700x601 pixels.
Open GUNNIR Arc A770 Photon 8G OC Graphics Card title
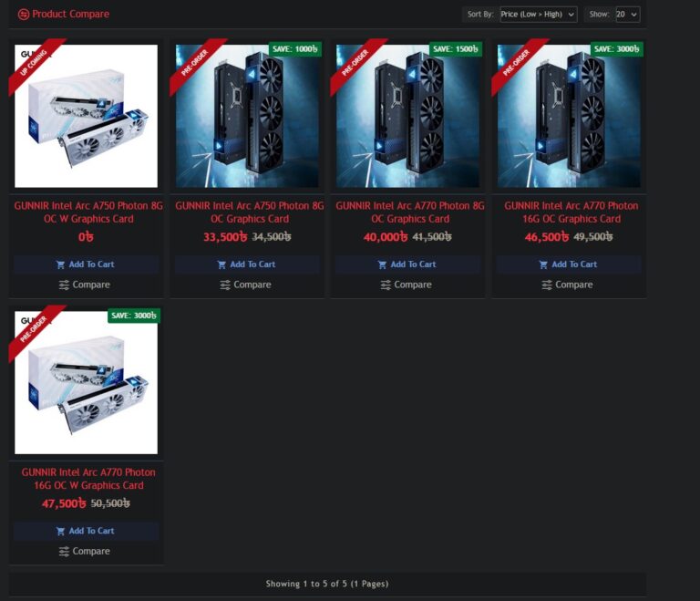tap(410, 212)
